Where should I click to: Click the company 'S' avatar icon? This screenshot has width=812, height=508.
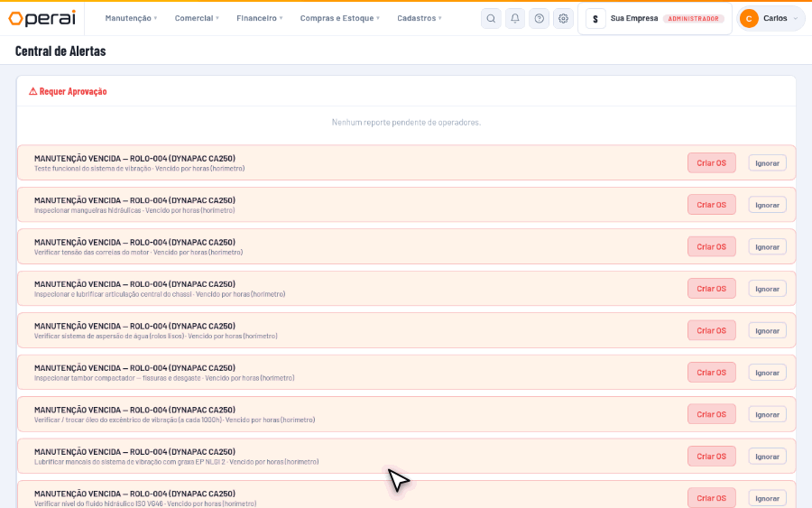click(595, 19)
